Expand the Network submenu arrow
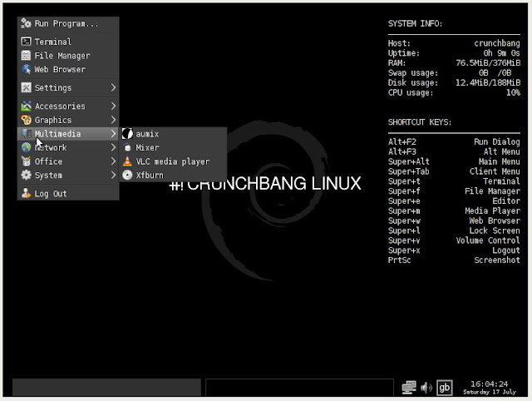Viewport: 532px width, 401px height. [x=113, y=147]
